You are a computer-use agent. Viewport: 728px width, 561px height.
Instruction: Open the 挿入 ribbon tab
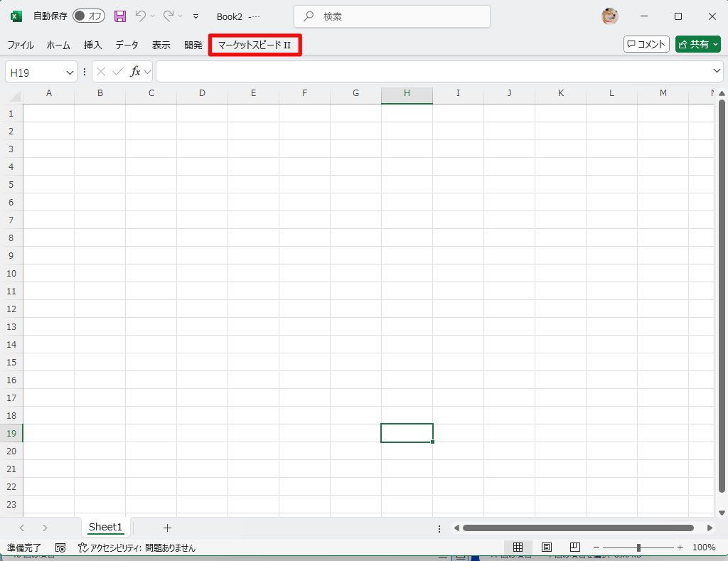point(93,45)
